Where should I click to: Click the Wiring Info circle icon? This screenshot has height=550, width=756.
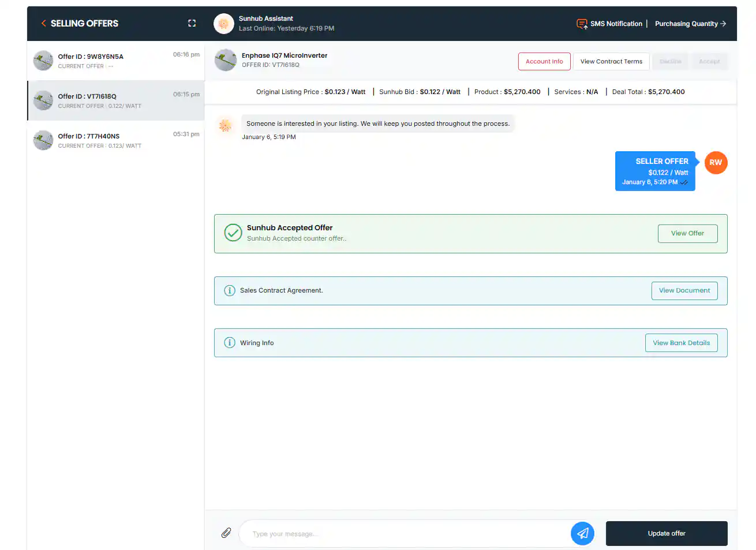230,342
